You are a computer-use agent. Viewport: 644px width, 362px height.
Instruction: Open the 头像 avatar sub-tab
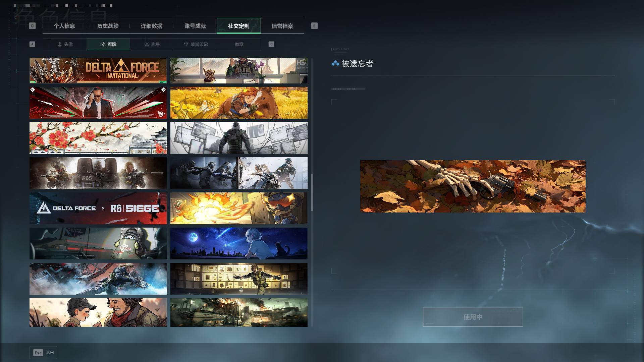(65, 44)
